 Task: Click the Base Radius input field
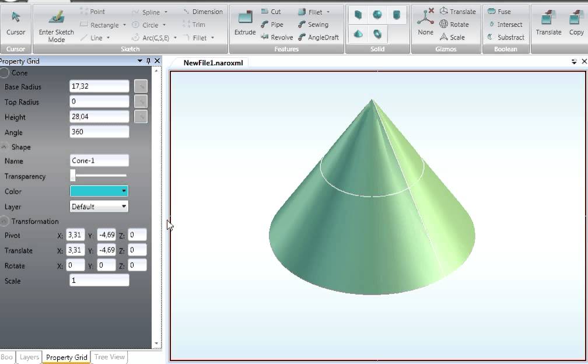99,86
